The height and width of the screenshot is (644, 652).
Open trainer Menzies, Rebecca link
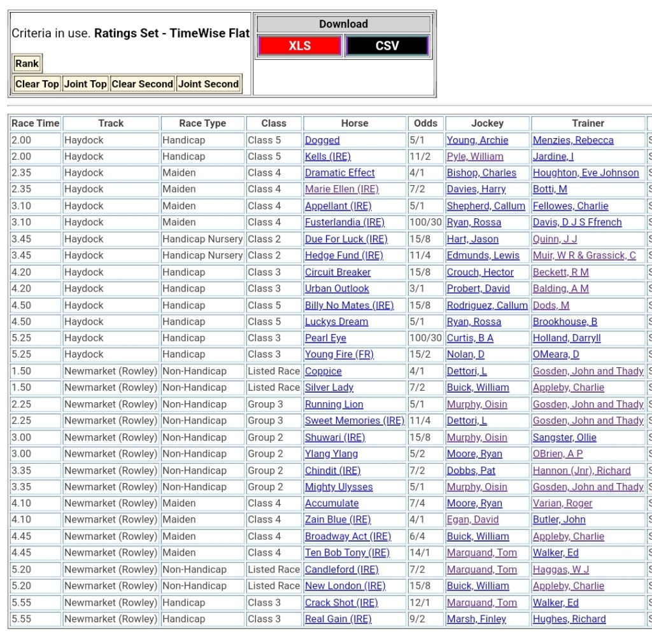[x=573, y=140]
